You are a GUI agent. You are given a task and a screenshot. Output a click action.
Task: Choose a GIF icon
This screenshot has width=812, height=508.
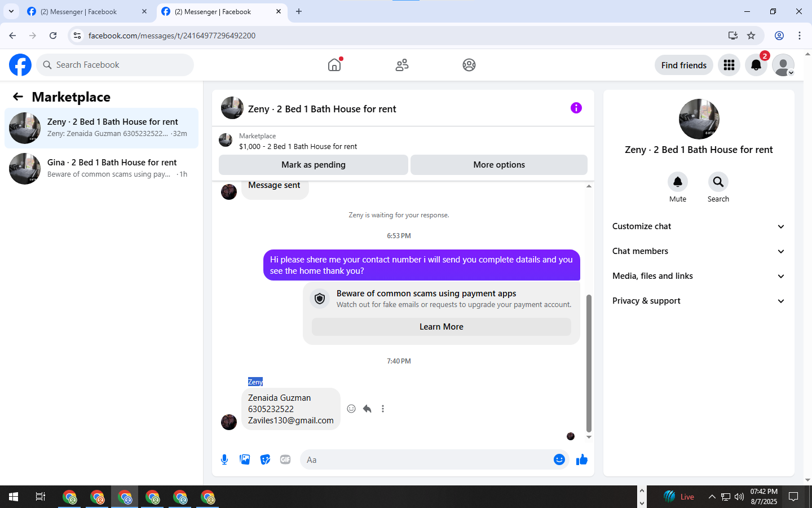pyautogui.click(x=285, y=459)
